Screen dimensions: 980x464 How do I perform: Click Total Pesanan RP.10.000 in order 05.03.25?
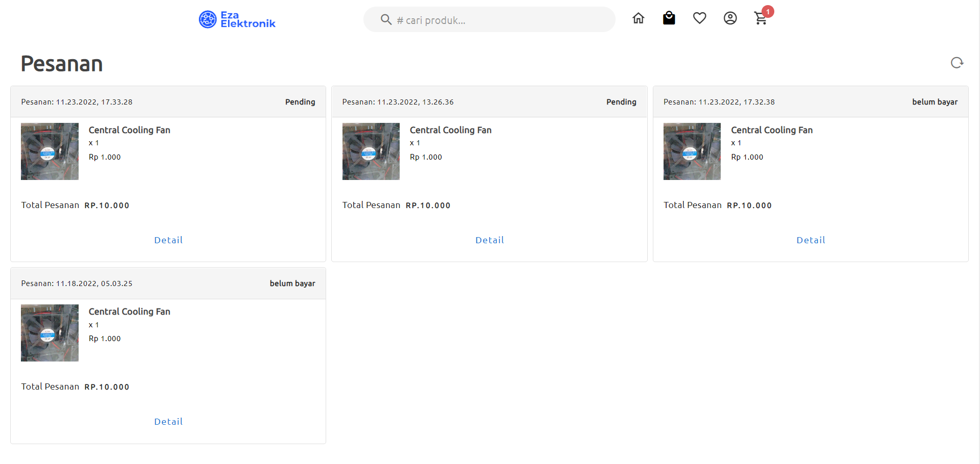(x=75, y=386)
